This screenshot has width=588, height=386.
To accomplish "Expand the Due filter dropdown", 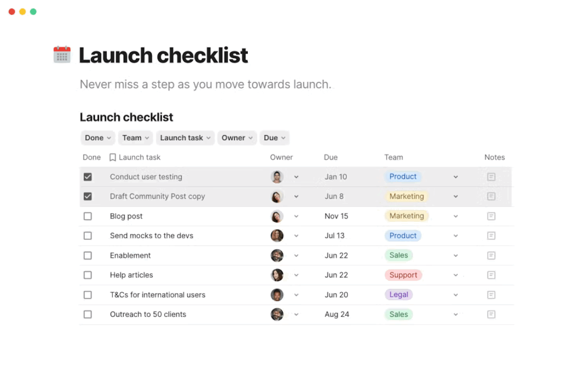I will click(x=274, y=138).
